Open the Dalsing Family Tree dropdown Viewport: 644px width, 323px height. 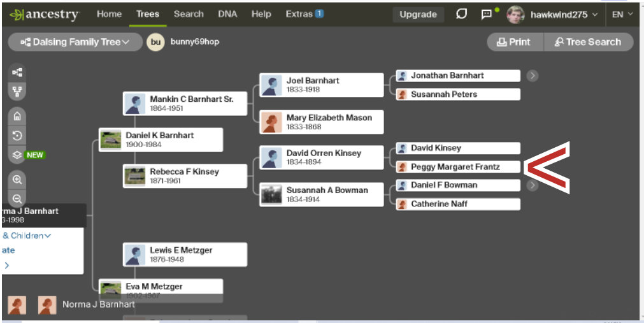point(75,42)
